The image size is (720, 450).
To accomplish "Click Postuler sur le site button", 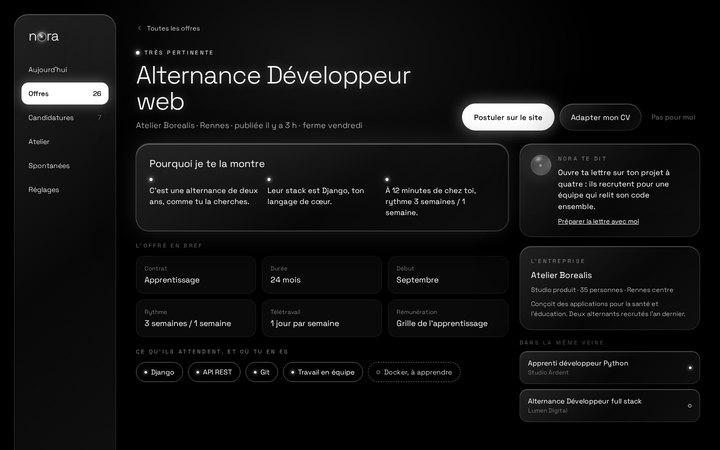I will click(x=508, y=117).
